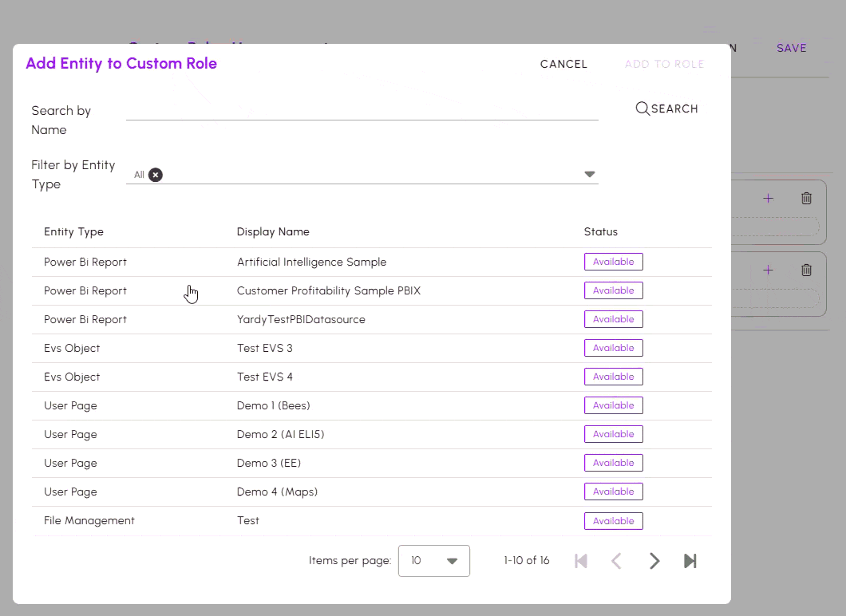Select Customer Profitability Sample PBIX row
Image resolution: width=846 pixels, height=616 pixels.
tap(328, 290)
